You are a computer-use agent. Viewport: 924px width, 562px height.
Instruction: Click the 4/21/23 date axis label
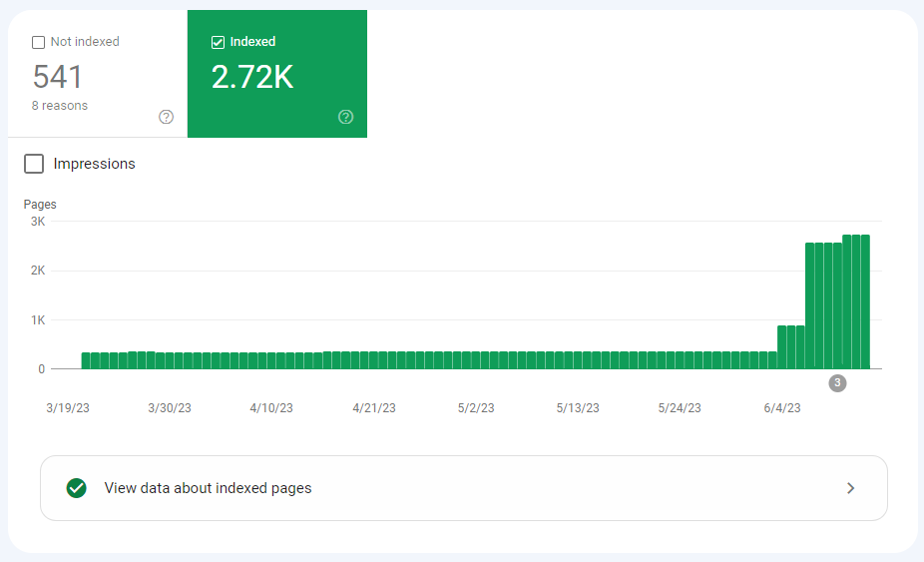click(x=374, y=408)
